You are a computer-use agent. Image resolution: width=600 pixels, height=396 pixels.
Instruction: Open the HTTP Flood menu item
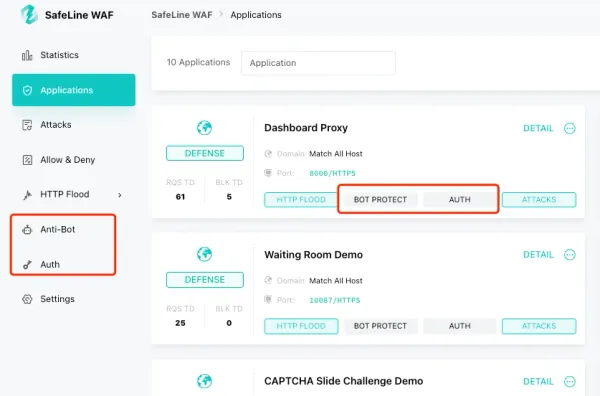pos(65,194)
